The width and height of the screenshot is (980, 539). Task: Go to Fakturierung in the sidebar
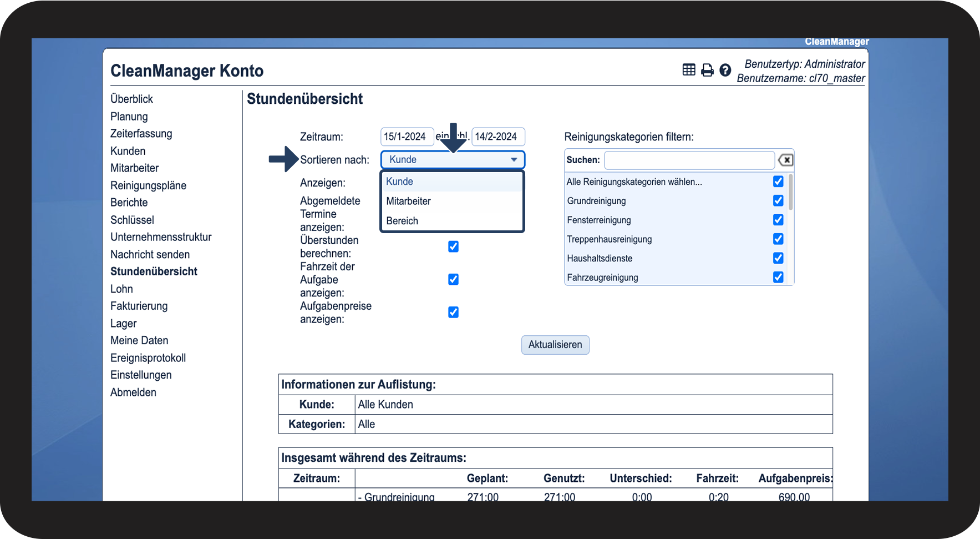[x=139, y=306]
